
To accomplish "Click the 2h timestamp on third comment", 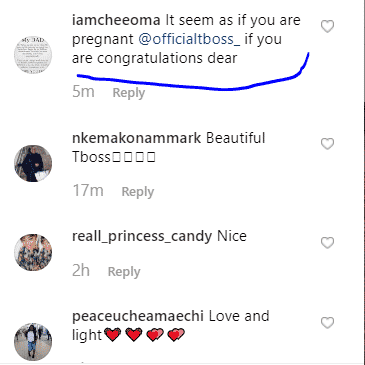I will [81, 270].
